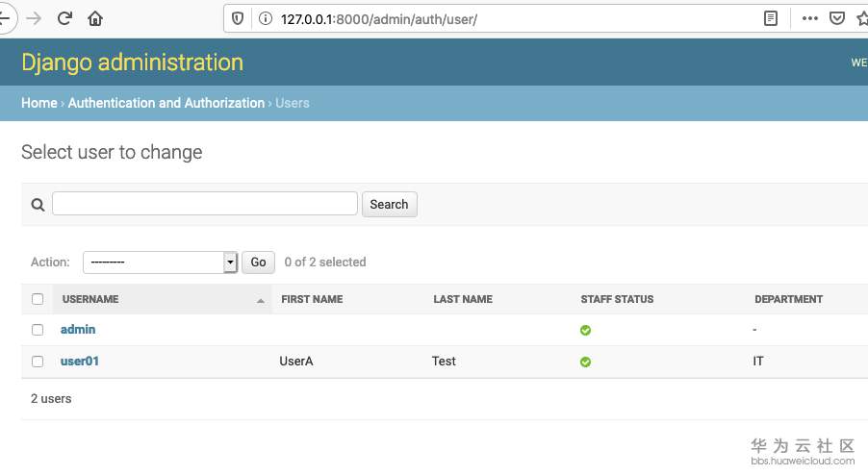Click admin staff status green check
This screenshot has width=868, height=475.
tap(585, 330)
